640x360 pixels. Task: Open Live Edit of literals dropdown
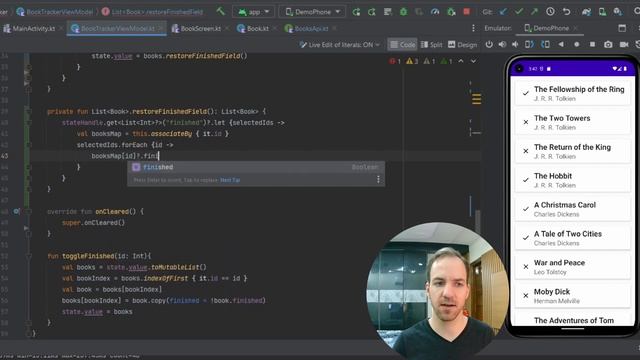pos(339,45)
